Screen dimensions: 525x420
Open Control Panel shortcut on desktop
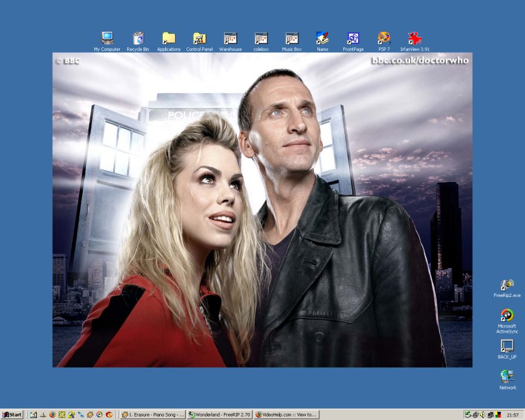(x=200, y=42)
